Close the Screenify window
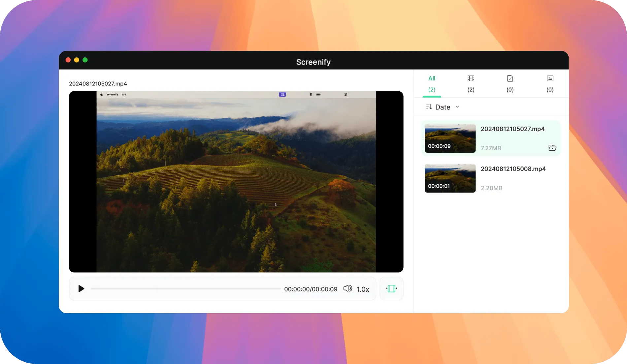The width and height of the screenshot is (627, 364). pyautogui.click(x=68, y=60)
